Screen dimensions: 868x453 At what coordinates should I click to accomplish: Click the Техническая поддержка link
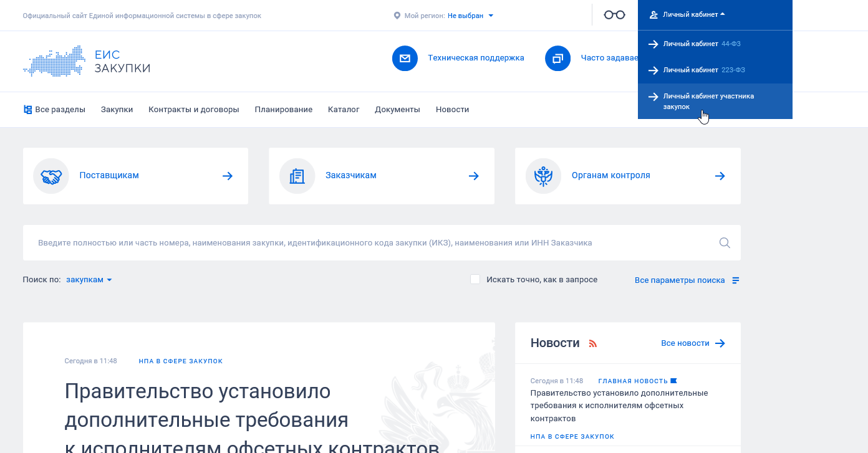[x=476, y=58]
